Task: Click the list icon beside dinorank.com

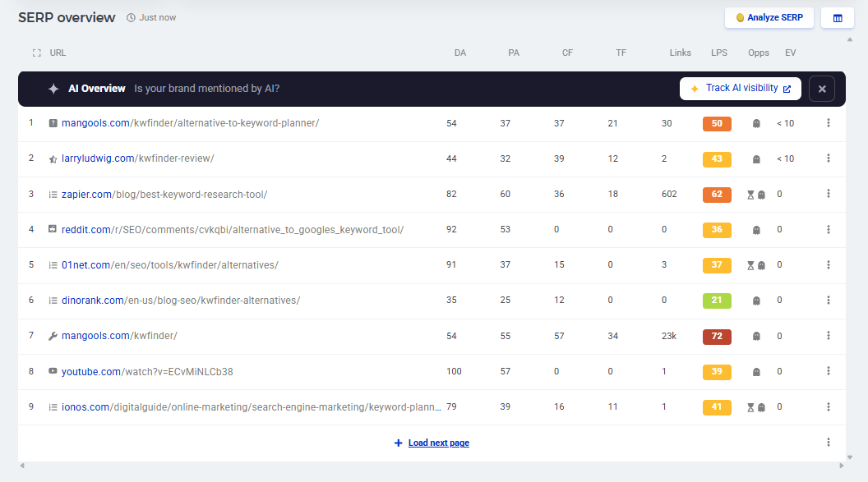Action: [x=53, y=301]
